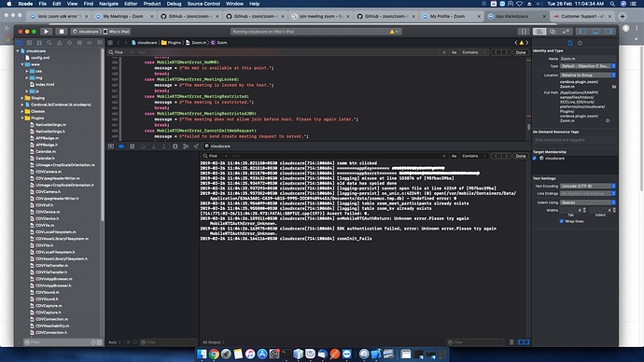Go forward with jump bar right chevron
644x362 pixels.
pos(126,43)
